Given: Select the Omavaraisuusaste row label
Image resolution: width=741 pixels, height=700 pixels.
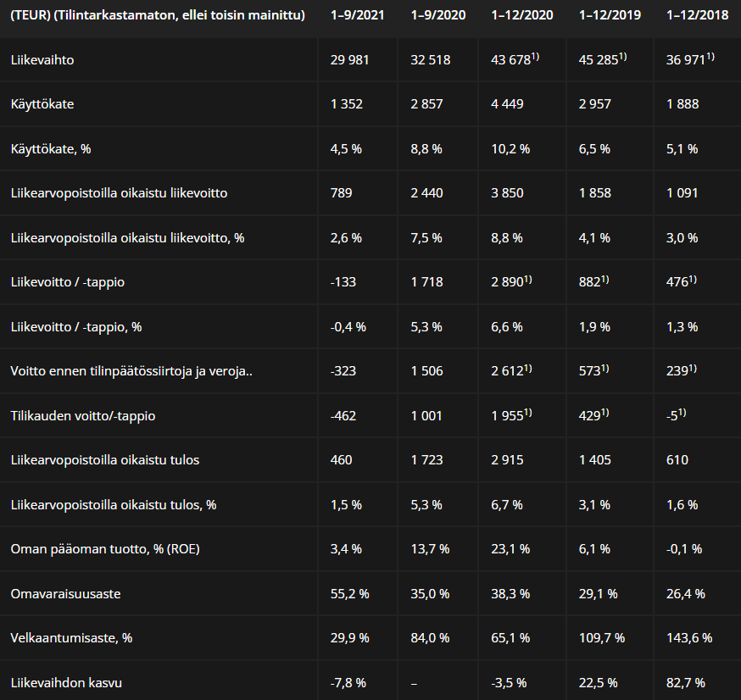Looking at the screenshot, I should 65,593.
